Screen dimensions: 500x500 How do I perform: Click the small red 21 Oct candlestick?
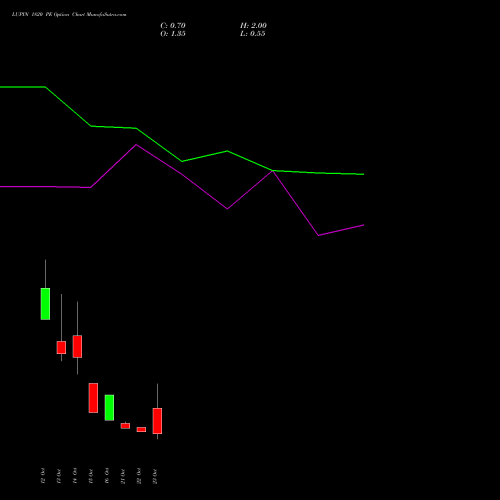tap(125, 426)
